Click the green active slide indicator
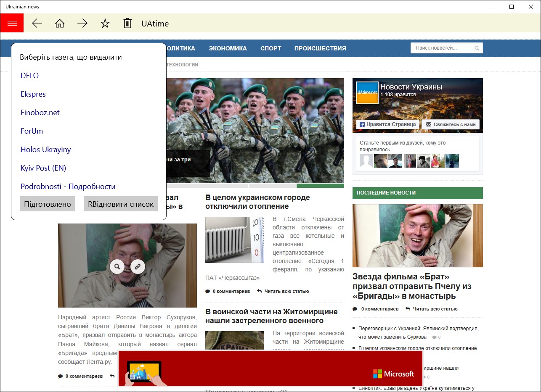The image size is (541, 392). [320, 186]
